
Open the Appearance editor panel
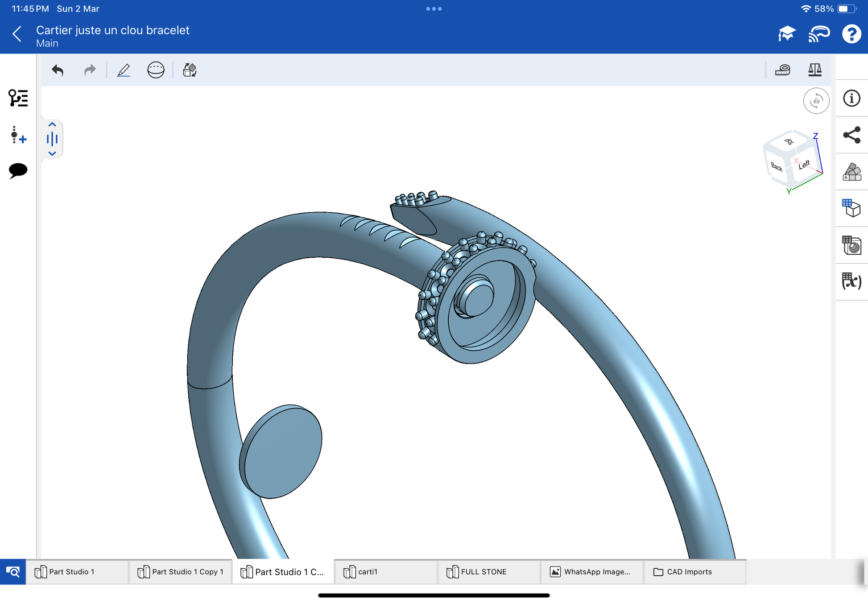(851, 172)
